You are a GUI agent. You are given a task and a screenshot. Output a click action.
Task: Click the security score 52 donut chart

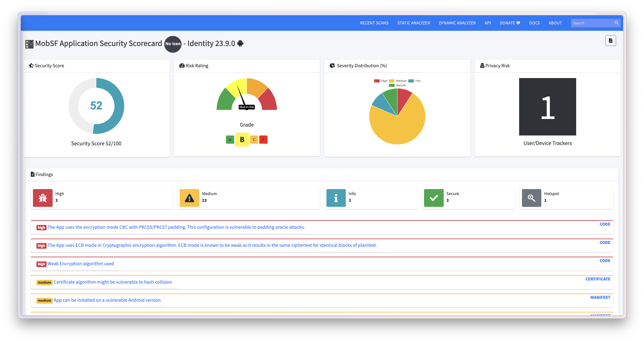click(x=96, y=106)
